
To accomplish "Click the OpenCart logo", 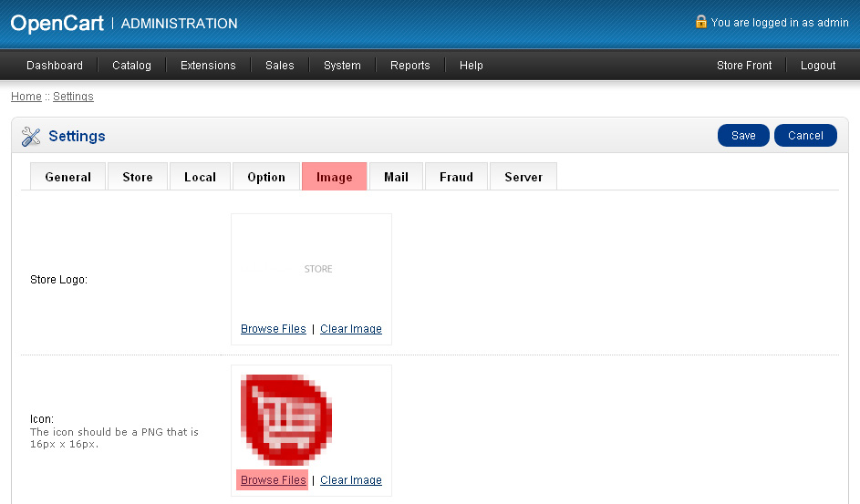I will tap(57, 24).
